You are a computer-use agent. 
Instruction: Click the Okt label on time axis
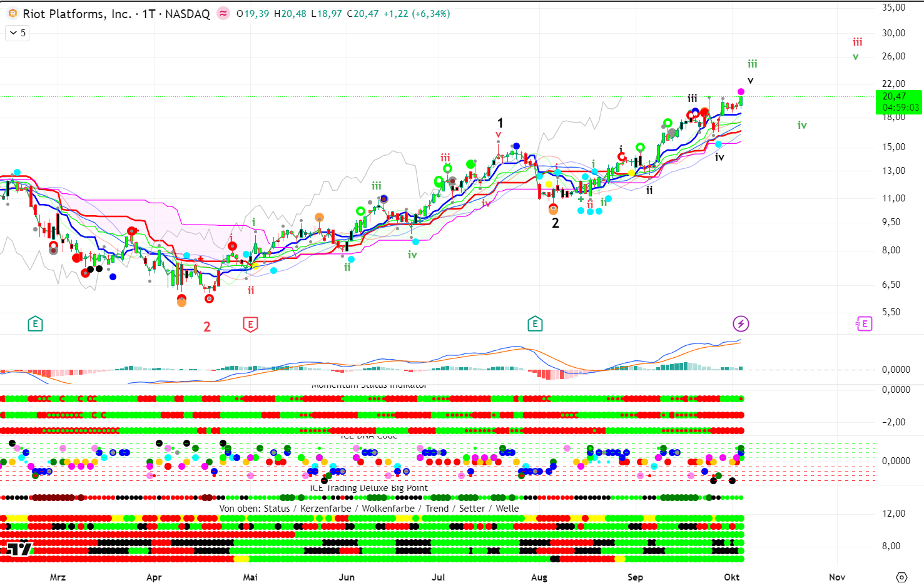tap(731, 577)
